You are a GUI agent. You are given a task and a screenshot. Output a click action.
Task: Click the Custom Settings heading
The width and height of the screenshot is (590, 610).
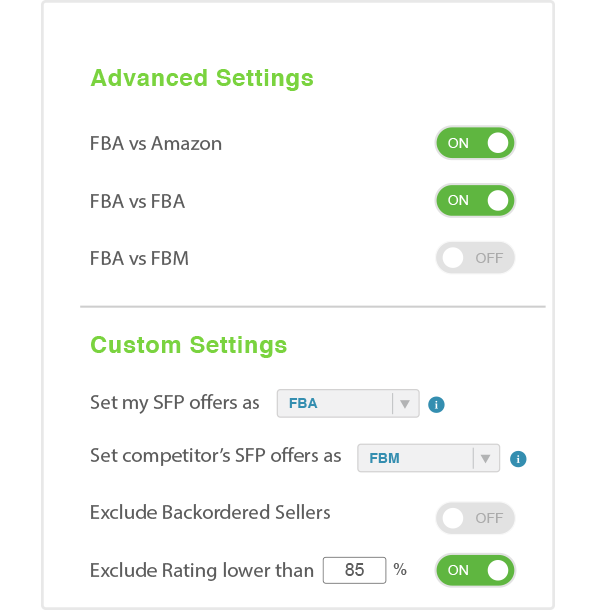(189, 345)
